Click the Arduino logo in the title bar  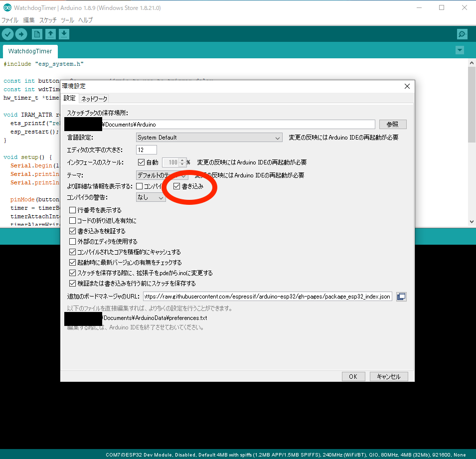7,8
